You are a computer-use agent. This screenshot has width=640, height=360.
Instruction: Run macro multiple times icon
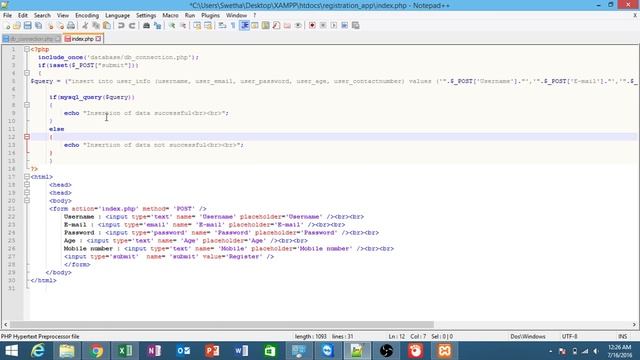pyautogui.click(x=344, y=26)
